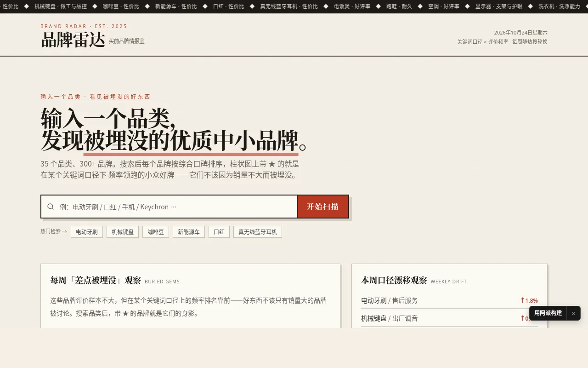Choose the 真无线蓝牙耳机 hot search chip
The image size is (588, 368).
pos(258,232)
